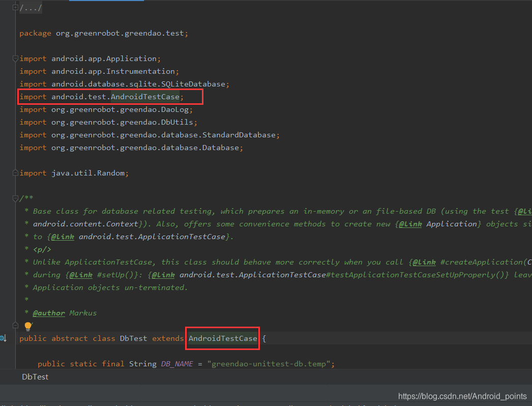This screenshot has width=532, height=406.
Task: Click the folded text /.../ placeholder
Action: point(31,8)
